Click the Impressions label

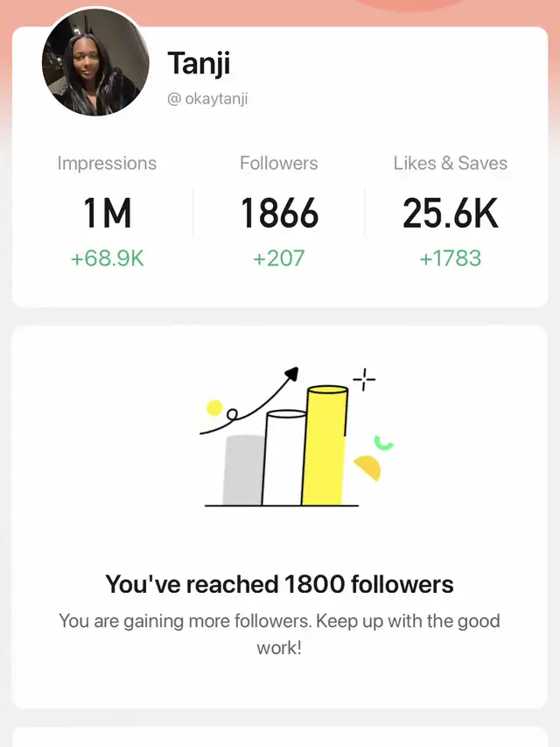coord(107,163)
